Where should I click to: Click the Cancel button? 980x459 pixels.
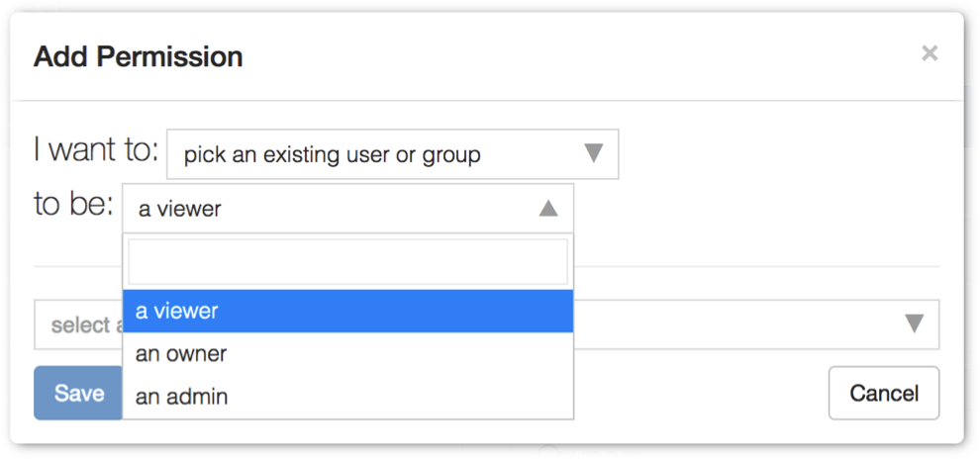pos(884,393)
